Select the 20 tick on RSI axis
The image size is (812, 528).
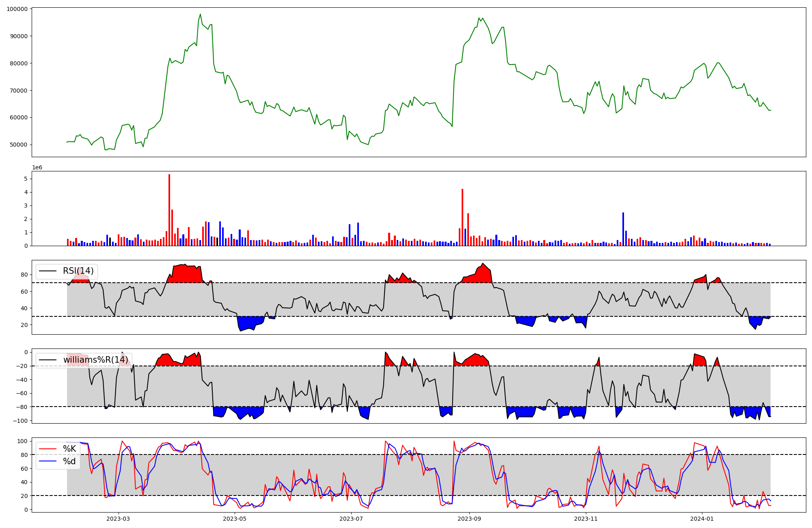point(24,325)
